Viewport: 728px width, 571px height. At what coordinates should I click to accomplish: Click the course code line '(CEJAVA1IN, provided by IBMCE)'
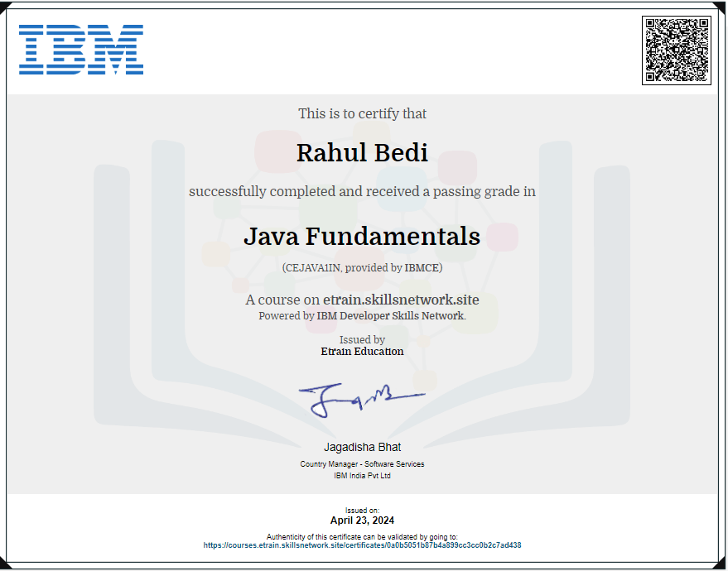click(362, 267)
